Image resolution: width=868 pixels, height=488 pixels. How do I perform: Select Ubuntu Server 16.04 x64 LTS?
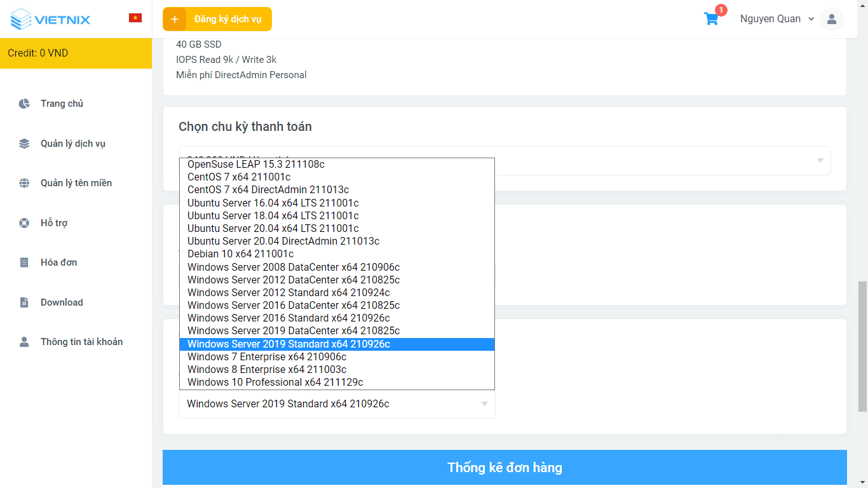(x=337, y=203)
